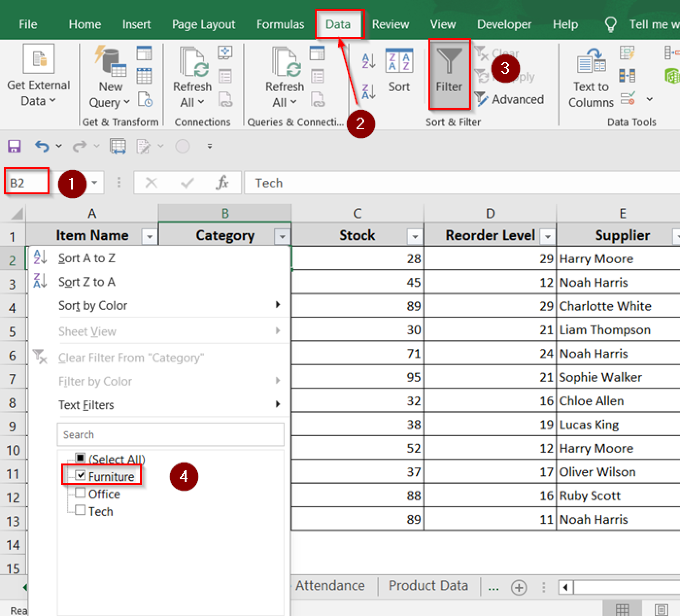Viewport: 680px width, 616px height.
Task: Uncheck the Furniture filter checkbox
Action: pos(80,475)
